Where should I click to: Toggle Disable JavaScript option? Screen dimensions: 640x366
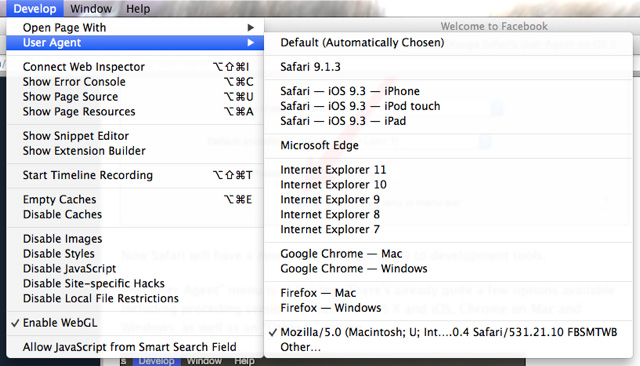pyautogui.click(x=135, y=268)
